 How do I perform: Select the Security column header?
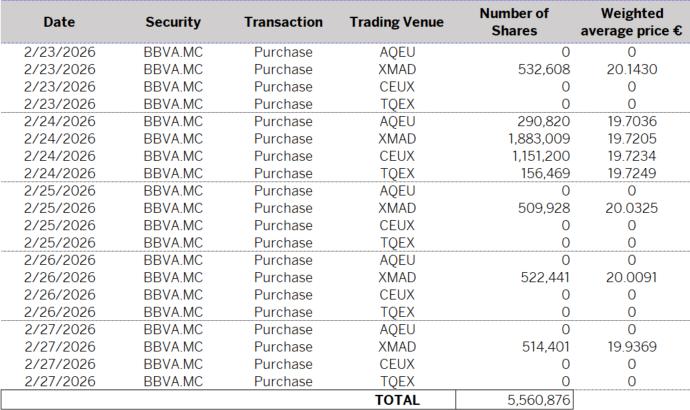click(173, 21)
